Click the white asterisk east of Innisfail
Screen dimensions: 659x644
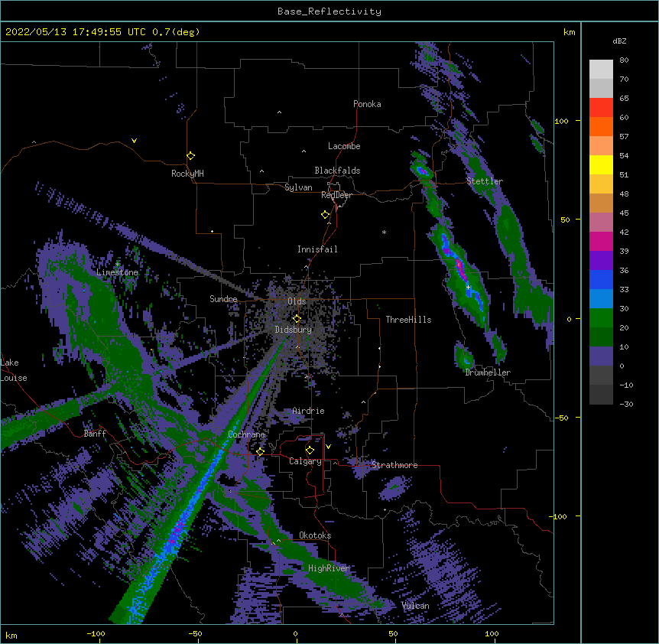click(x=384, y=232)
